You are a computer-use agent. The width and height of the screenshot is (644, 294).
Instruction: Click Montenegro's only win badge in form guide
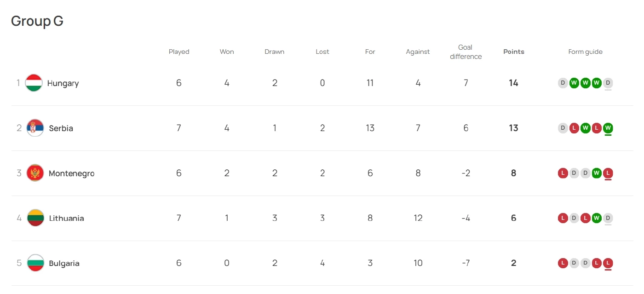click(597, 173)
